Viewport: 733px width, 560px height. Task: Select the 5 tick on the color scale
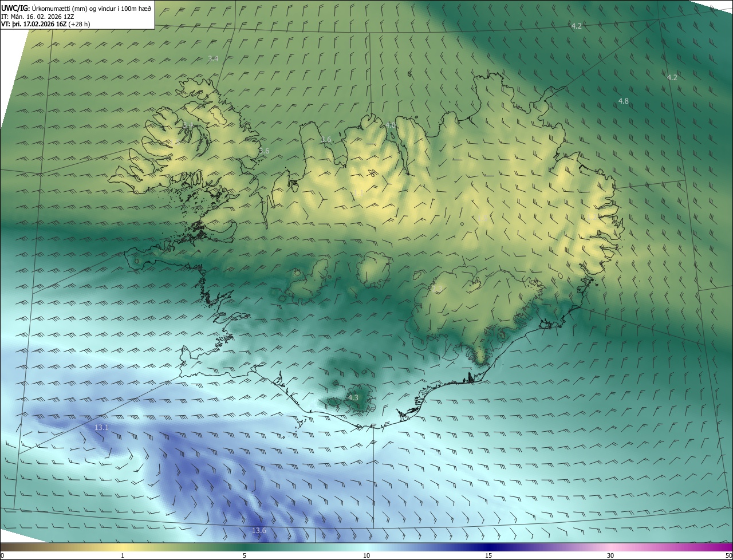245,555
